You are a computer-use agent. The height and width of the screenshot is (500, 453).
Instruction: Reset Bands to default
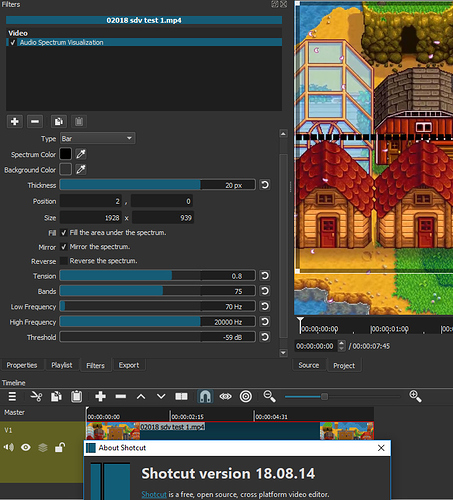[x=265, y=291]
